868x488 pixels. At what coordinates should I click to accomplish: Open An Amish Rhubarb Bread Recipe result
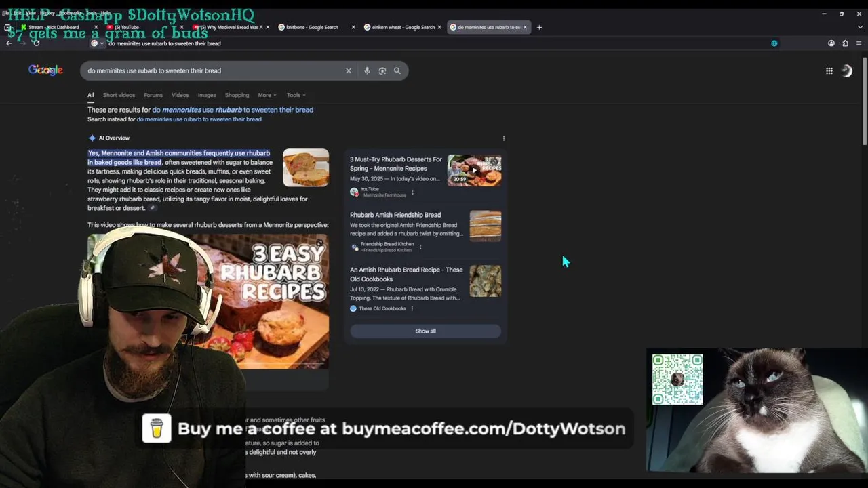pyautogui.click(x=406, y=274)
